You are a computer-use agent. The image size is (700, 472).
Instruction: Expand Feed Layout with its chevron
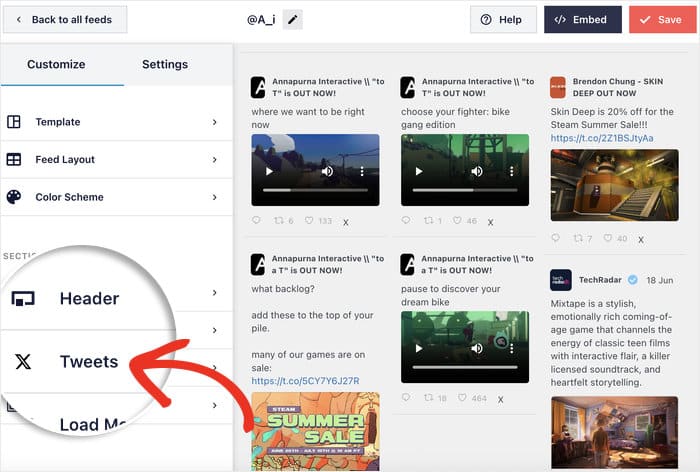click(215, 159)
